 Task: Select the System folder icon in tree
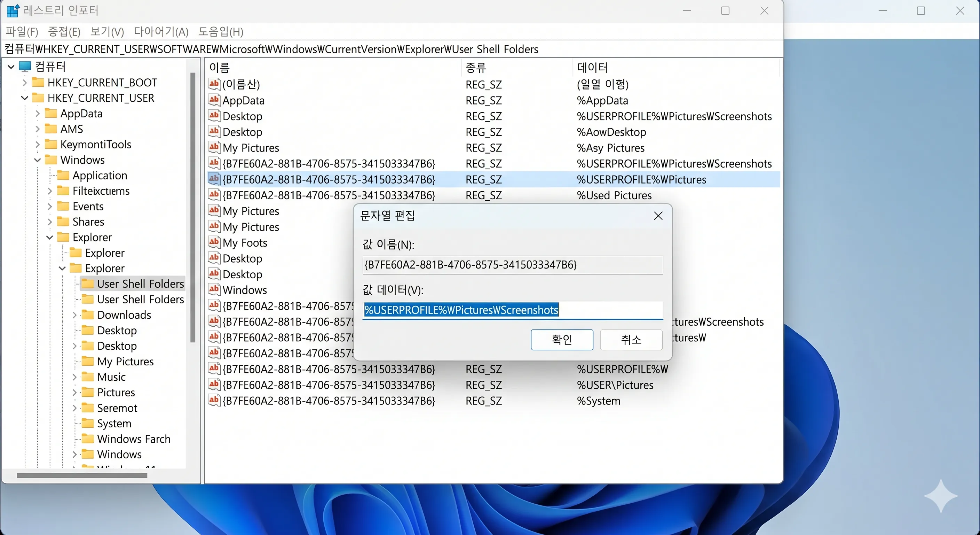click(x=88, y=423)
